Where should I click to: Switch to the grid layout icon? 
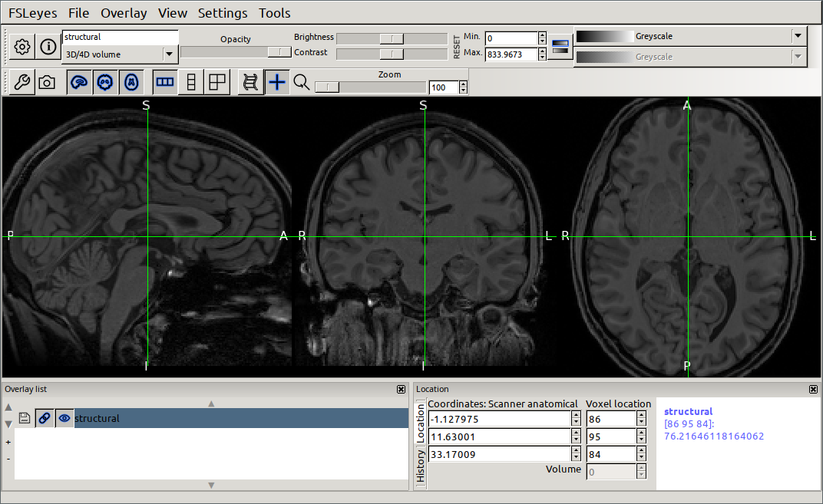pos(217,83)
